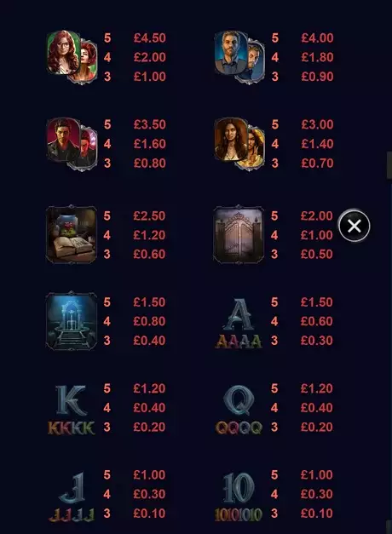The height and width of the screenshot is (534, 392).
Task: Select the large letter Q symbol
Action: [x=239, y=400]
